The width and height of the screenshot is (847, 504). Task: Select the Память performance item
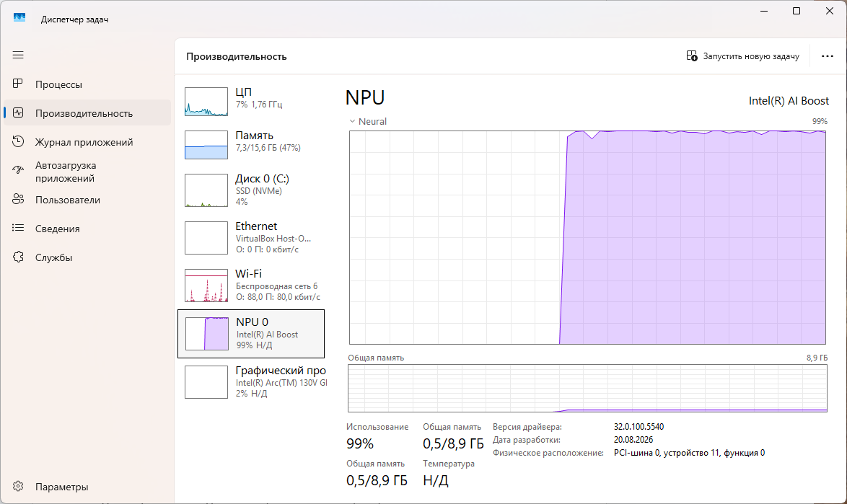(251, 145)
